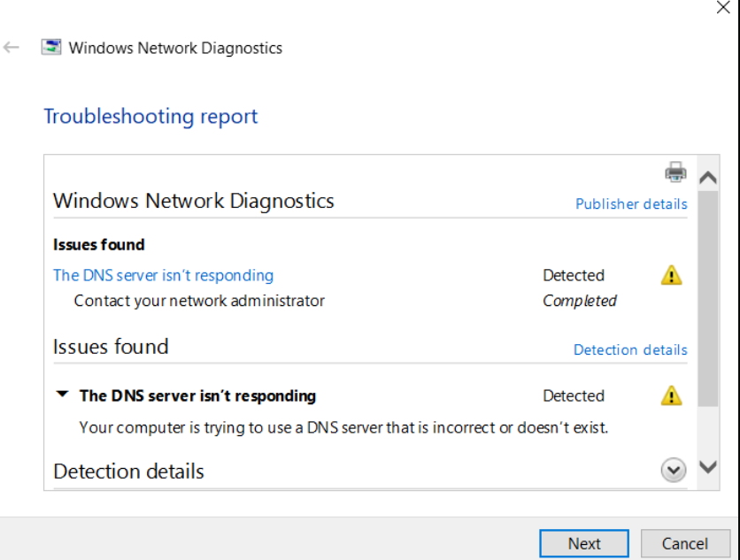
Task: Click the scrollbar up arrow in the report
Action: tap(707, 178)
